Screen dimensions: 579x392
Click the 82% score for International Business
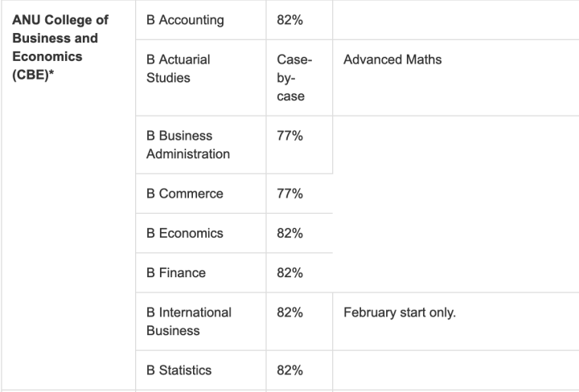coord(289,312)
